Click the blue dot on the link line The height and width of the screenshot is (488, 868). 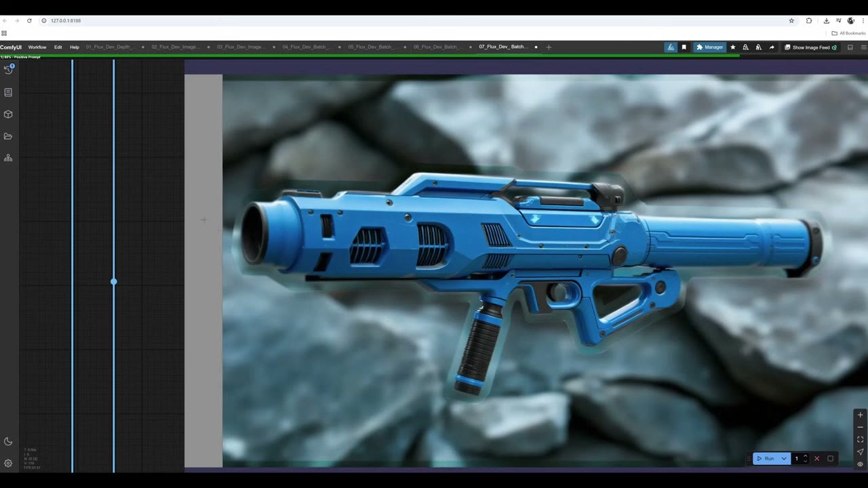[113, 281]
